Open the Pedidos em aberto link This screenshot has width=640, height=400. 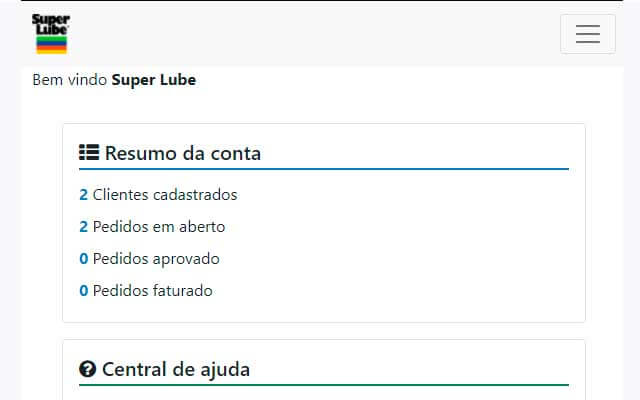159,227
